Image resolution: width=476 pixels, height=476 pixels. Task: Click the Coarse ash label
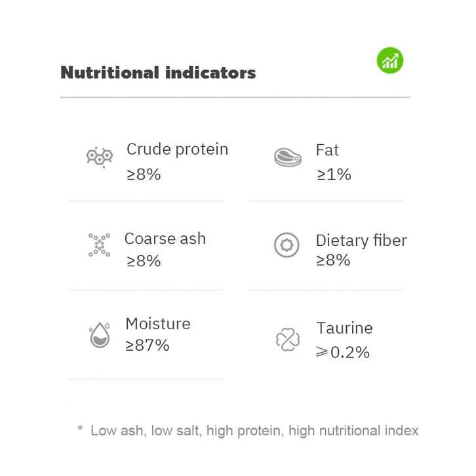tap(165, 239)
